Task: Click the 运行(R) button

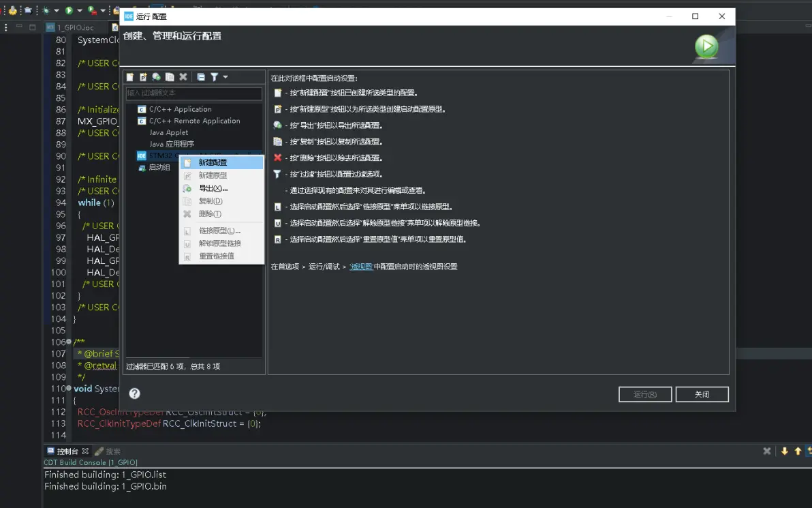Action: pos(645,395)
